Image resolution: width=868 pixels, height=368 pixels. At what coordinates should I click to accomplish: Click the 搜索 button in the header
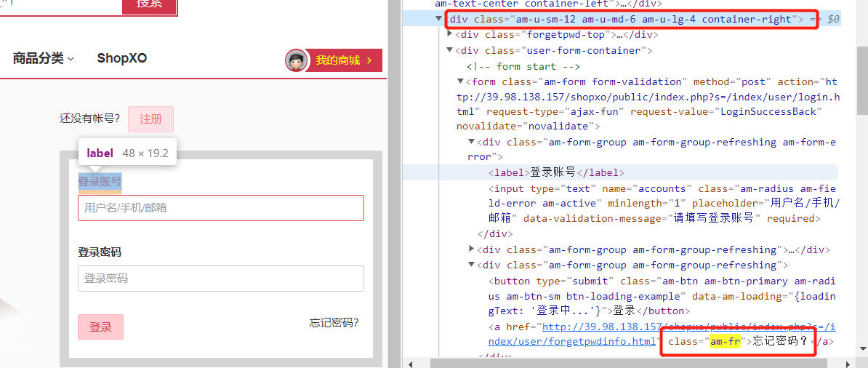pos(150,6)
